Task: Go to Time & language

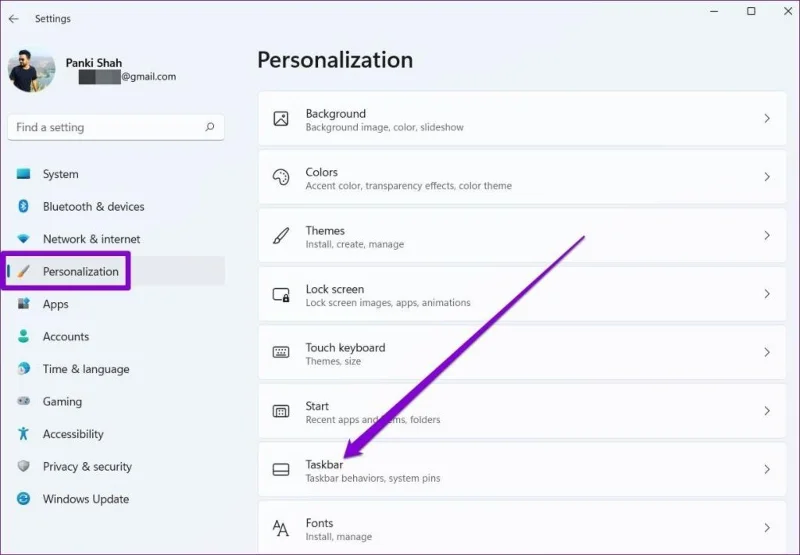Action: (x=116, y=369)
